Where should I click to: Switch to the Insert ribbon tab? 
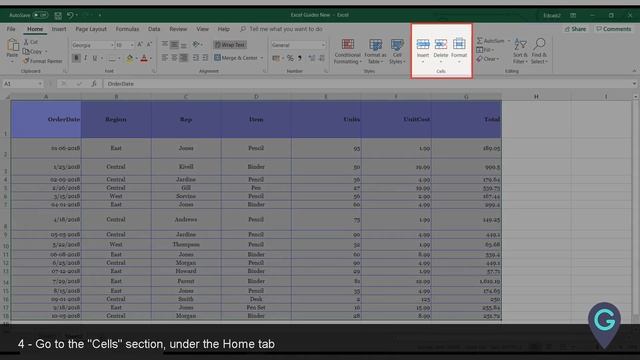pyautogui.click(x=59, y=29)
